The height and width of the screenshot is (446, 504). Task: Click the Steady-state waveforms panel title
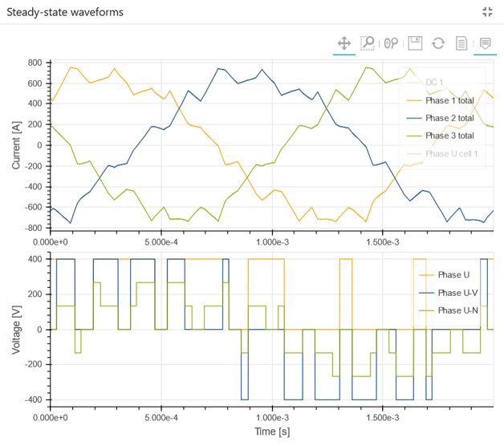click(x=65, y=13)
